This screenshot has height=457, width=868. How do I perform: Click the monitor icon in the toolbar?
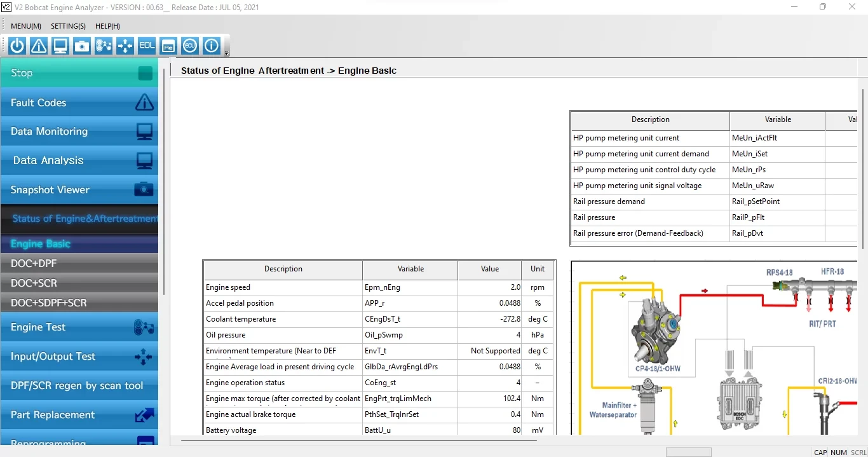click(60, 46)
